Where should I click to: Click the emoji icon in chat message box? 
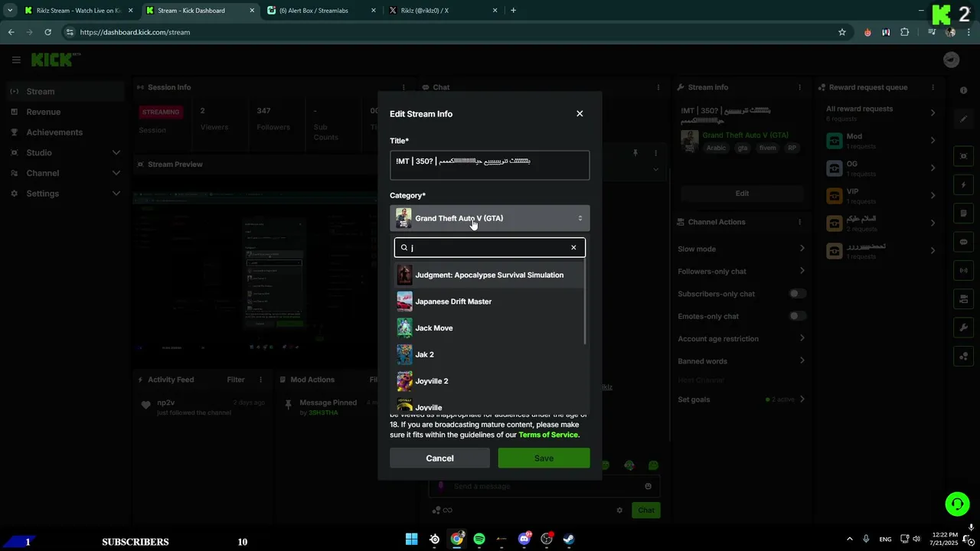[648, 486]
